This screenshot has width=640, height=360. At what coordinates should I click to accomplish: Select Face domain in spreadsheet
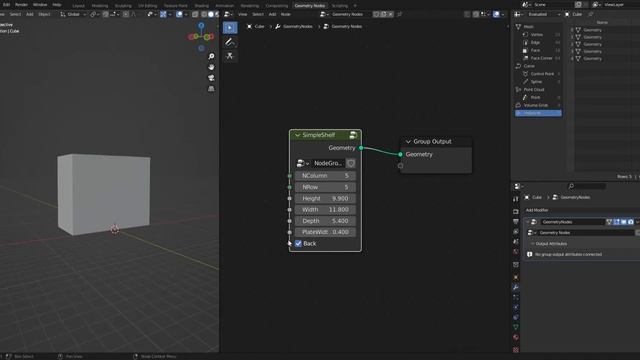[535, 50]
